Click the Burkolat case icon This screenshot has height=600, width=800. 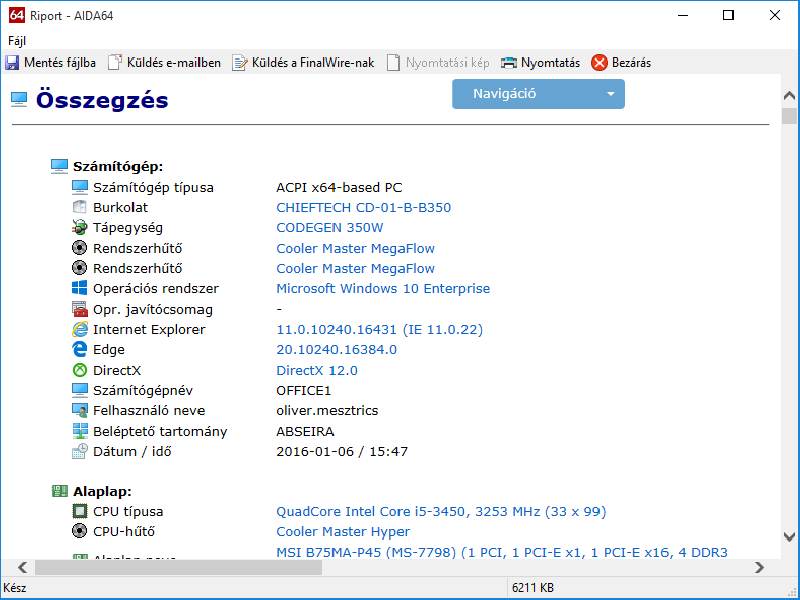pos(80,207)
